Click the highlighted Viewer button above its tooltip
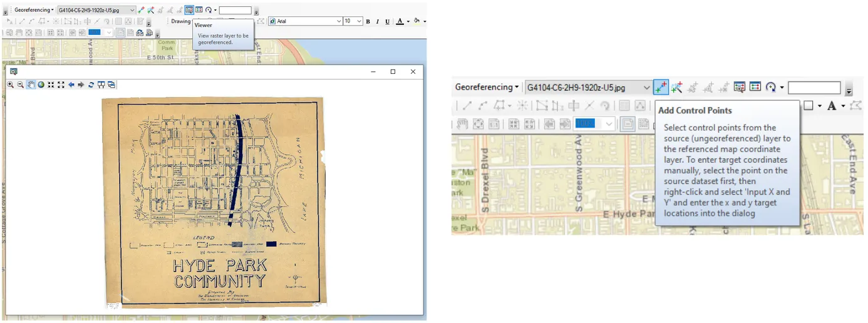Image resolution: width=868 pixels, height=323 pixels. 189,10
